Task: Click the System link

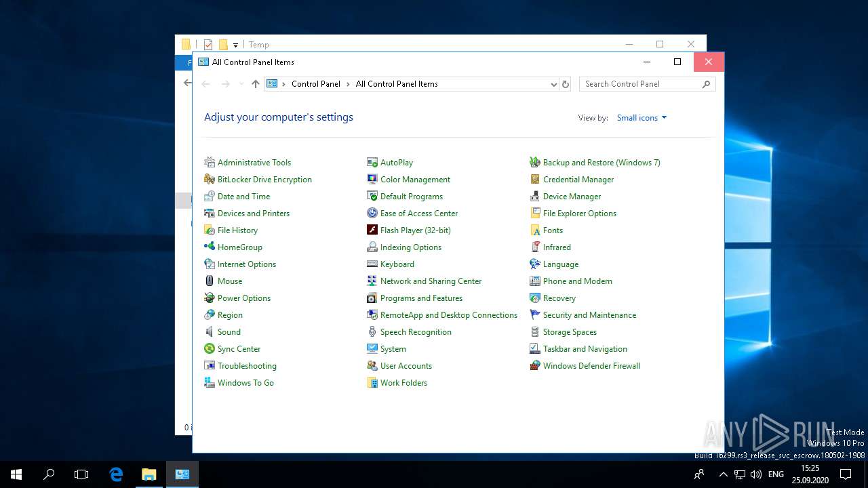Action: pyautogui.click(x=393, y=349)
